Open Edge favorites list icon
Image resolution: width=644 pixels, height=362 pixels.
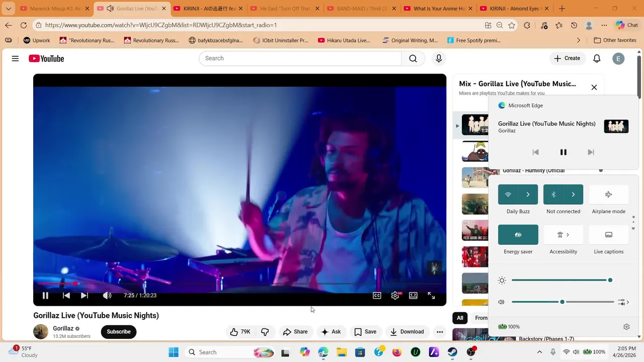pos(559,25)
